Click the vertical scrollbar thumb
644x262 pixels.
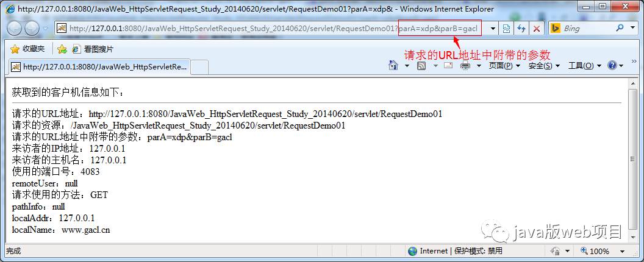(x=633, y=160)
